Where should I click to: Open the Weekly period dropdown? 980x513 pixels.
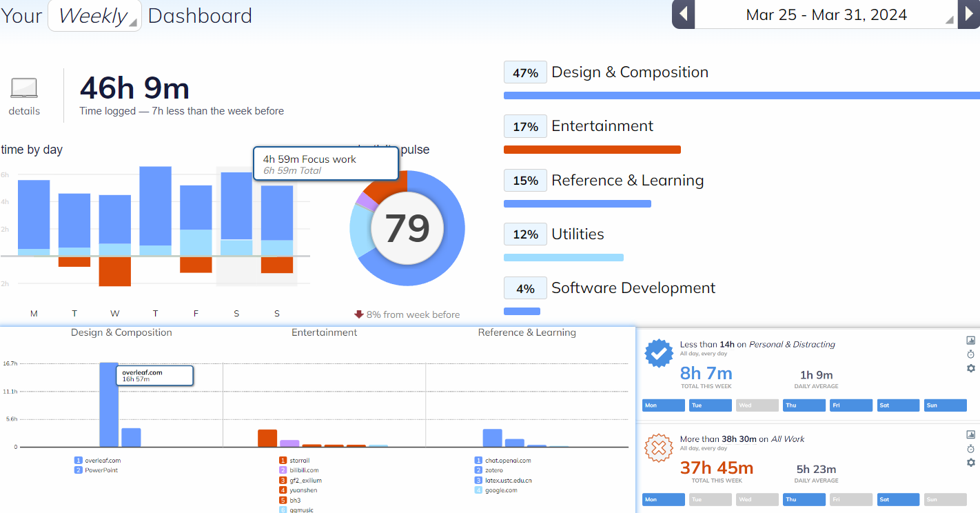pos(94,15)
